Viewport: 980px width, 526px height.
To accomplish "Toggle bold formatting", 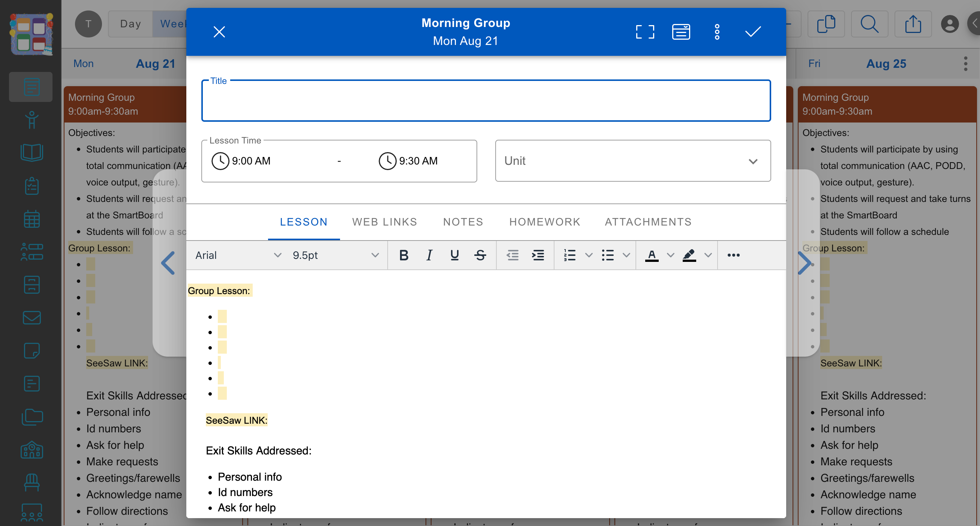I will pos(404,255).
